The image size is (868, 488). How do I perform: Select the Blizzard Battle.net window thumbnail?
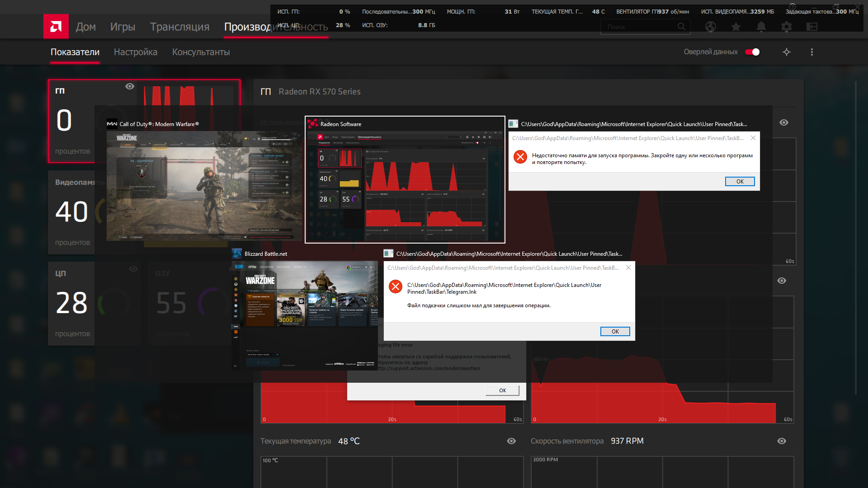pos(305,315)
